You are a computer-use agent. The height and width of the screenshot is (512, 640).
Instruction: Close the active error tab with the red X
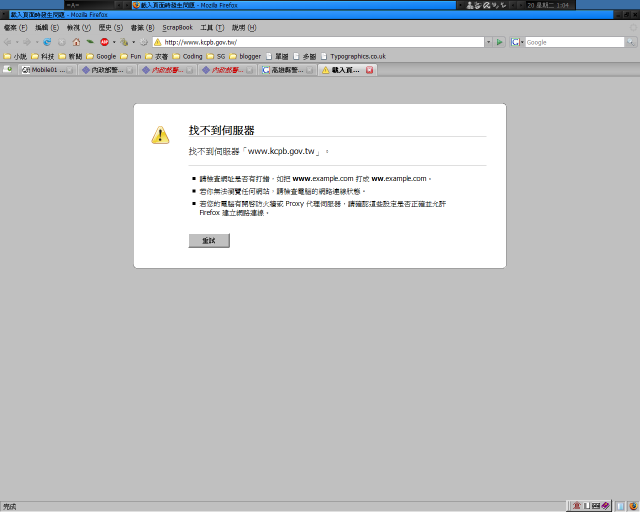pyautogui.click(x=369, y=70)
